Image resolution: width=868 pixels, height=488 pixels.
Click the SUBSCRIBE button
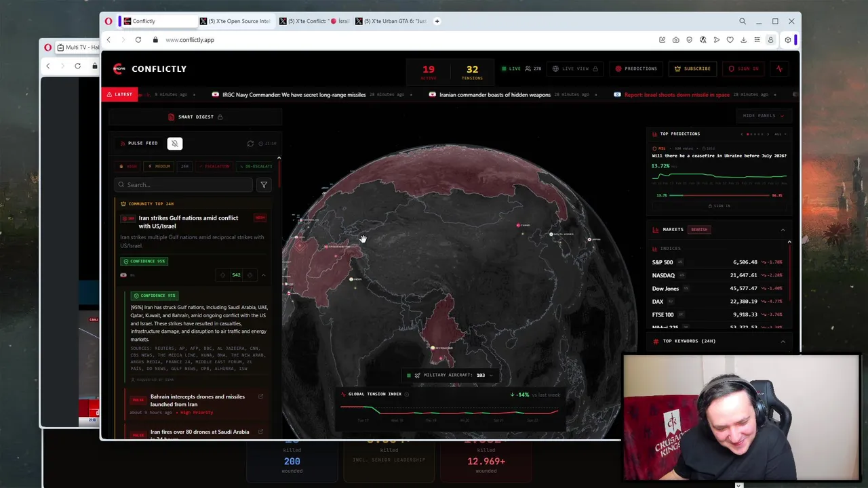click(693, 68)
